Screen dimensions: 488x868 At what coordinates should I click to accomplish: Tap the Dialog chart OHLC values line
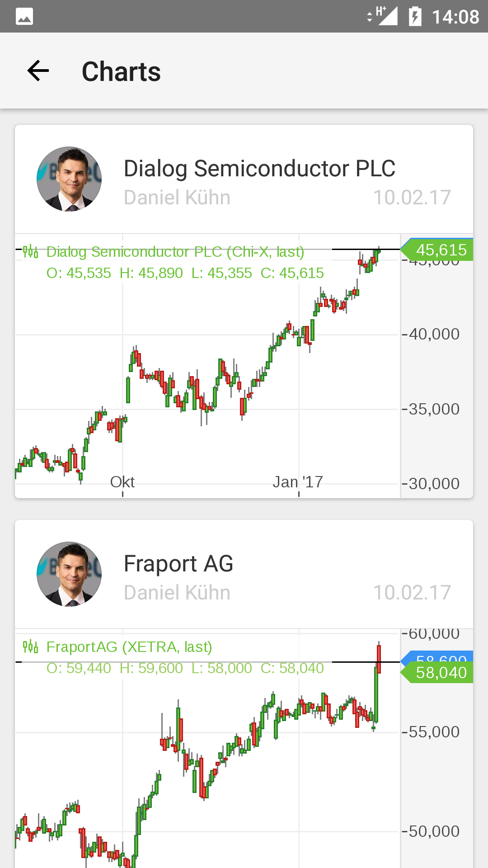[x=185, y=273]
